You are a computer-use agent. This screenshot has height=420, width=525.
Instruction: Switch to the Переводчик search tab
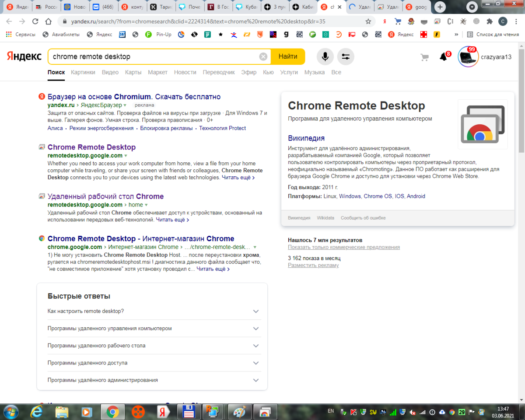pyautogui.click(x=219, y=72)
